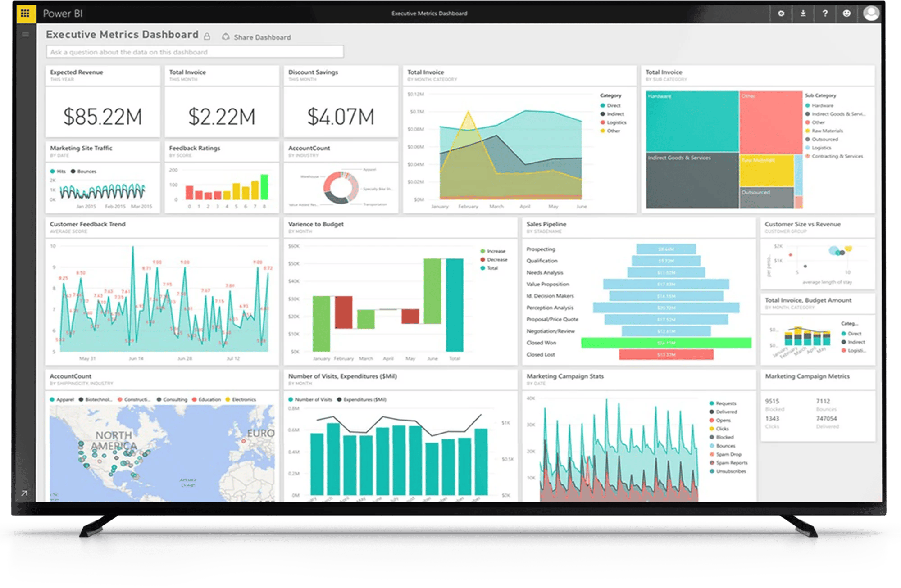Click the Apparel legend item on map
Screen dimensions: 901x588
point(62,399)
